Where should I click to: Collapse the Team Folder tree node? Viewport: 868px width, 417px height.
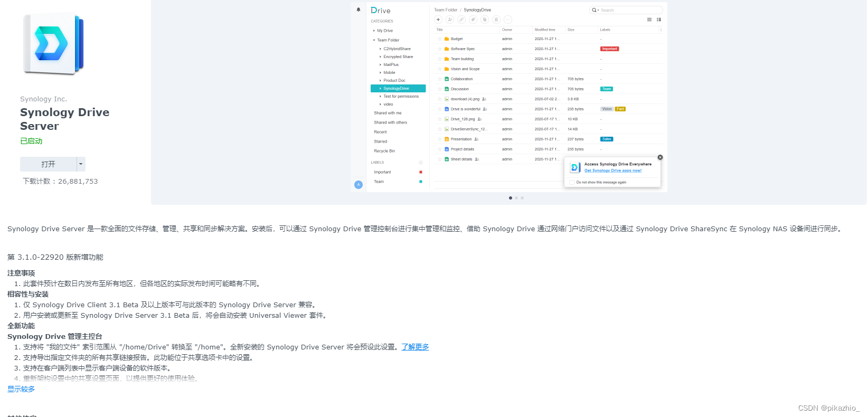tap(374, 40)
